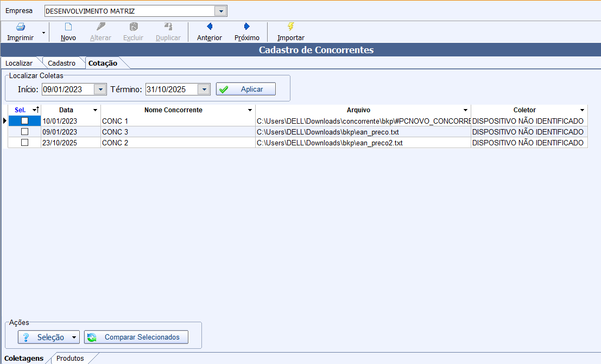This screenshot has width=601, height=364.
Task: Click the ean_preco2.txt file path cell
Action: [x=363, y=143]
